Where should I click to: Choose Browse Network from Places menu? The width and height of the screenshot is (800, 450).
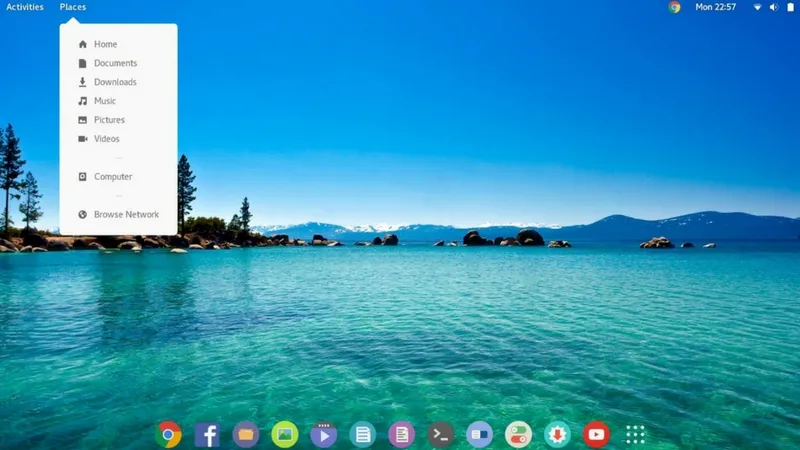coord(126,214)
